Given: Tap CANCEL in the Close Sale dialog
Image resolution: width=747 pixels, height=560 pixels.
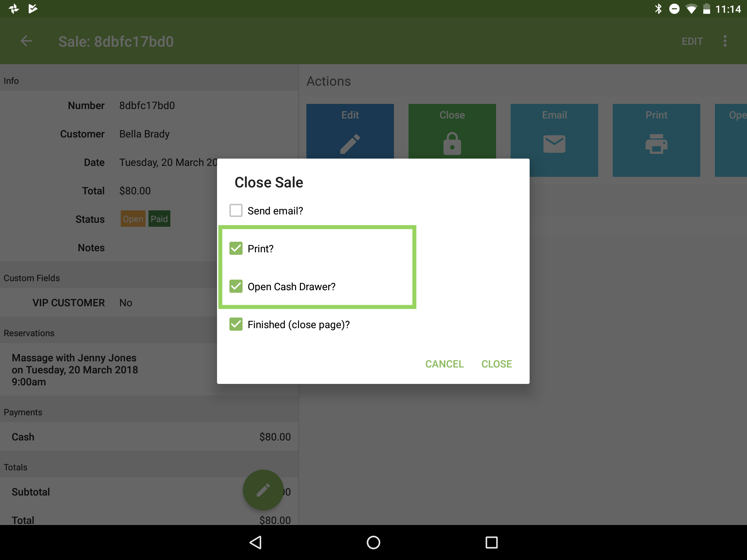Looking at the screenshot, I should coord(444,364).
